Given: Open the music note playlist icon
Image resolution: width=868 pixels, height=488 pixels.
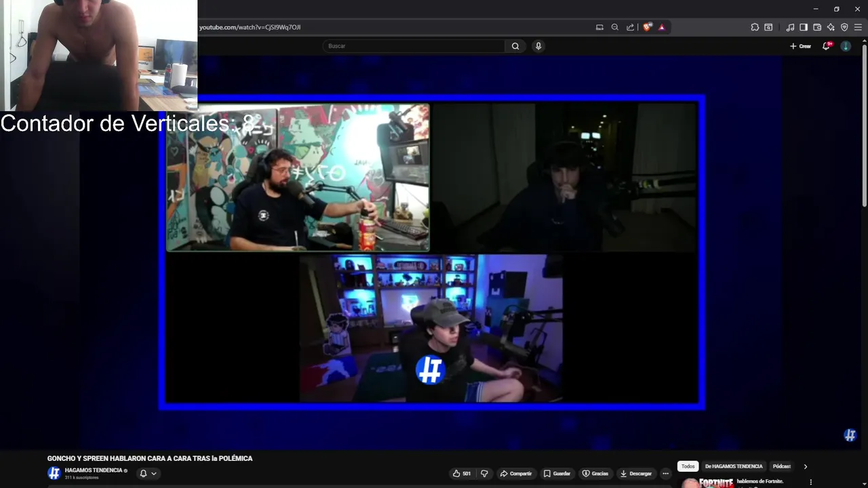Looking at the screenshot, I should point(790,27).
